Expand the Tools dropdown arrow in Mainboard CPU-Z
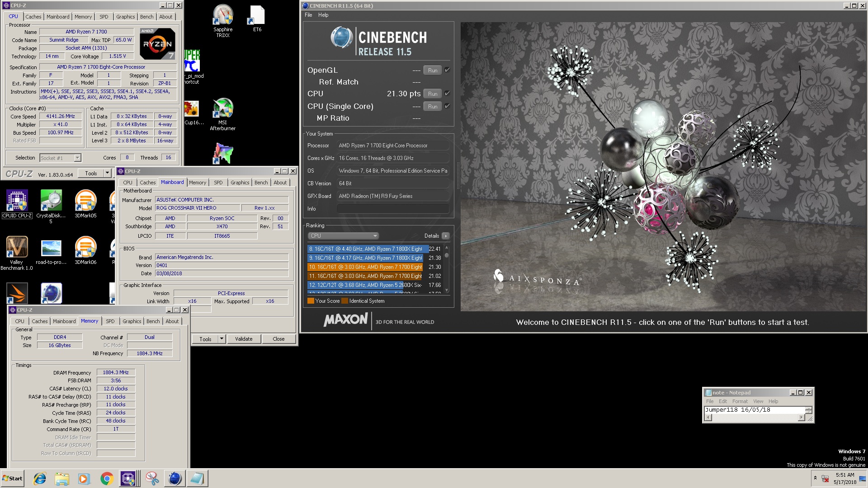 (x=222, y=339)
